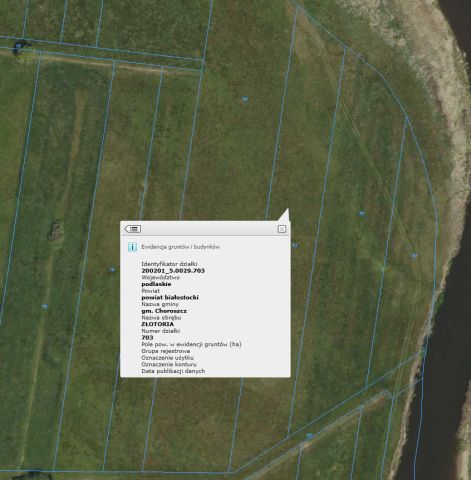The image size is (471, 480).
Task: Click 'Identyfikator działki' label
Action: [169, 264]
